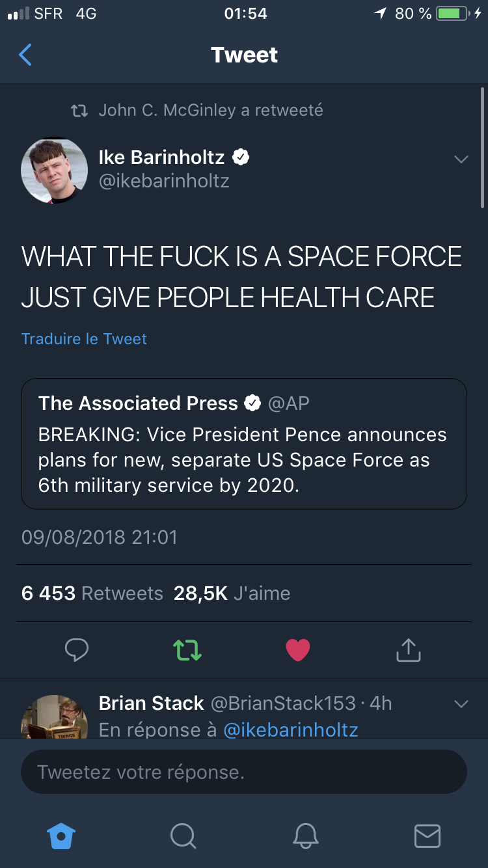The image size is (488, 868).
Task: Click the Traduire le Tweet link
Action: [x=84, y=339]
